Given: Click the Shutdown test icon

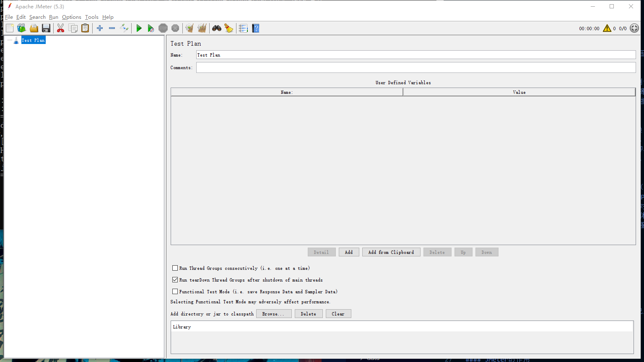Looking at the screenshot, I should (175, 28).
